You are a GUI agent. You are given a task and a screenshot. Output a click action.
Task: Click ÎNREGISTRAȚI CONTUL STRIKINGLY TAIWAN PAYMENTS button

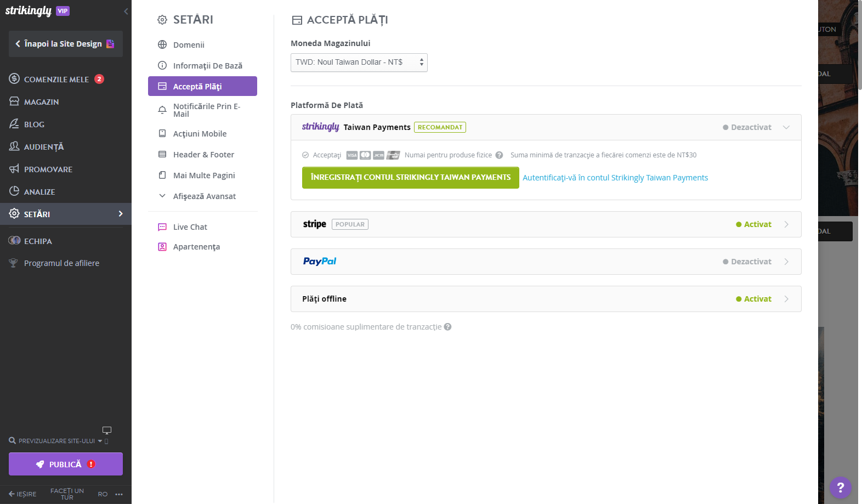tap(411, 178)
